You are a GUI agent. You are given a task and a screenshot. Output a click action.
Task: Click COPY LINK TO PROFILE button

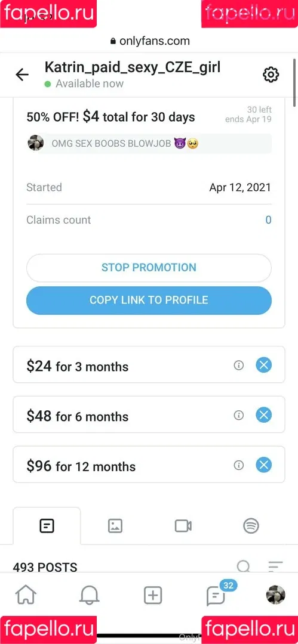click(149, 300)
